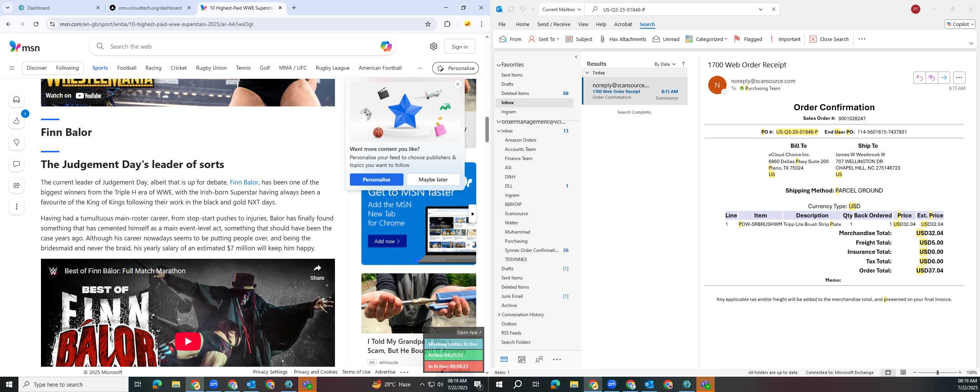Image resolution: width=980 pixels, height=392 pixels.
Task: Open Outlook search box options dropdown arrow
Action: pos(761,9)
